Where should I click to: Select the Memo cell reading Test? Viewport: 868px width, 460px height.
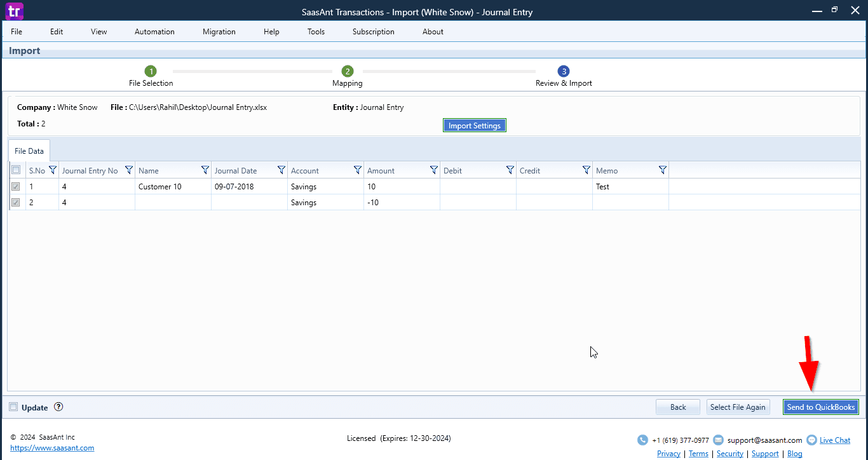coord(630,186)
